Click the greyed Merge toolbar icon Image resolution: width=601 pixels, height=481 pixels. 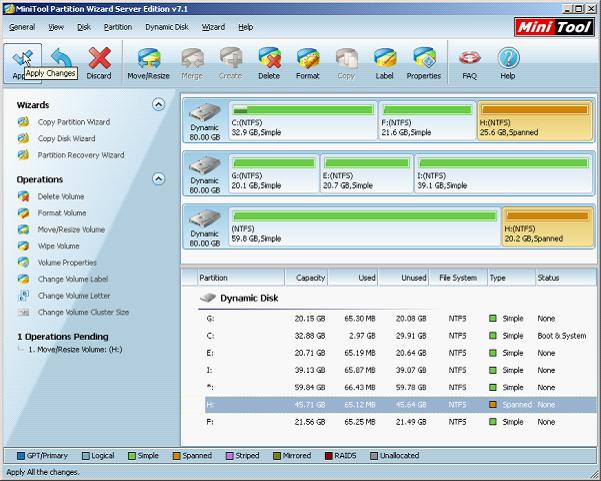tap(192, 58)
